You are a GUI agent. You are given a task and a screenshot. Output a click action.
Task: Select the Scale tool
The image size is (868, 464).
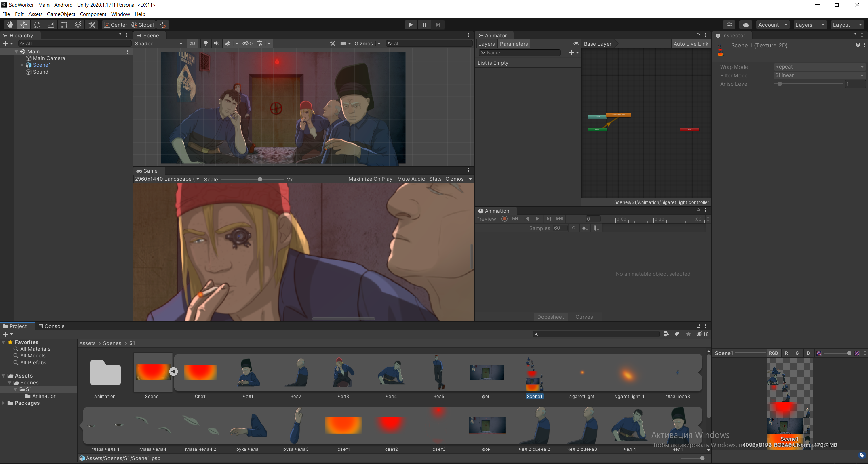51,25
